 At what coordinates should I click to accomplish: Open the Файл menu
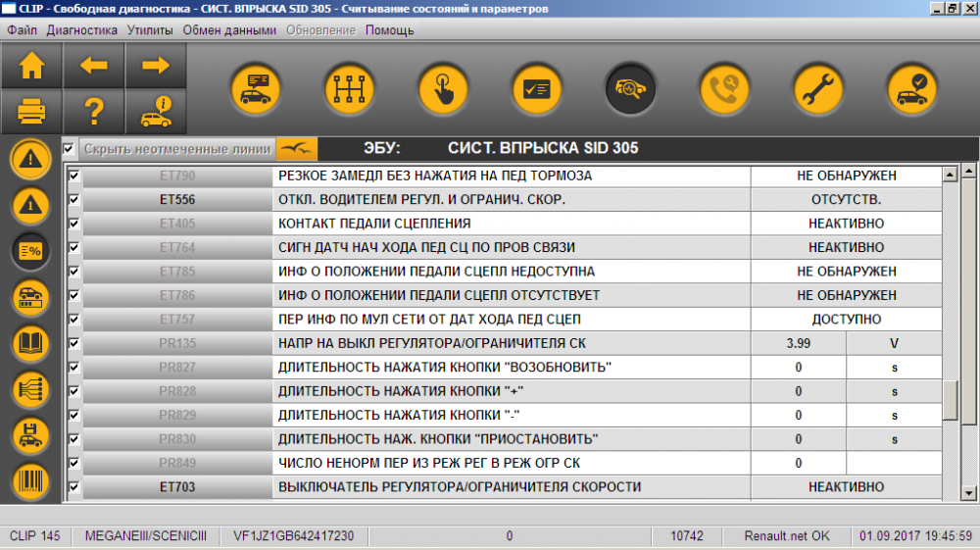22,30
